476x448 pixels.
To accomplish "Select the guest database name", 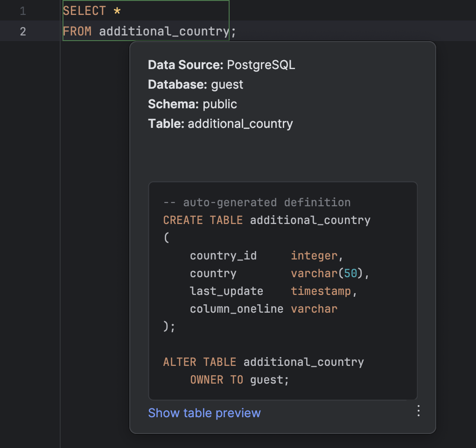I will click(230, 84).
